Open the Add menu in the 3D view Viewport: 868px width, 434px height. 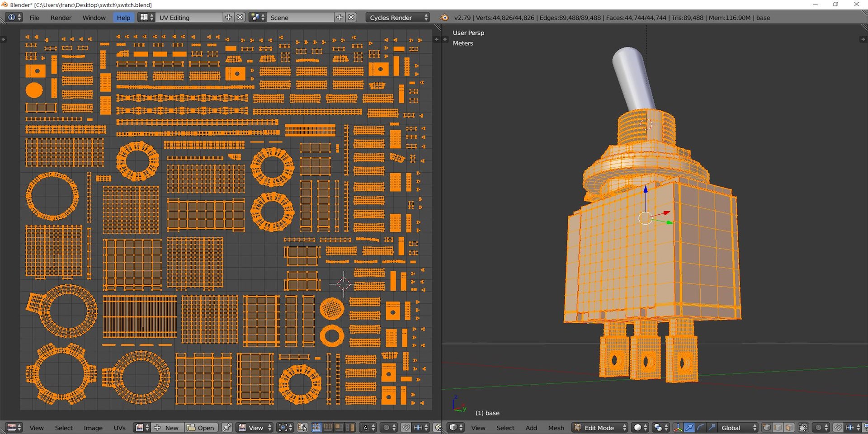coord(531,428)
